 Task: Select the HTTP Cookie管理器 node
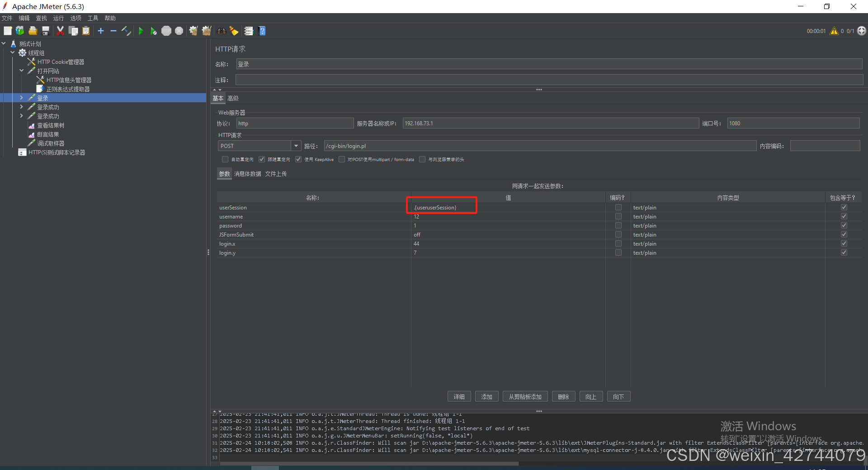(x=61, y=62)
